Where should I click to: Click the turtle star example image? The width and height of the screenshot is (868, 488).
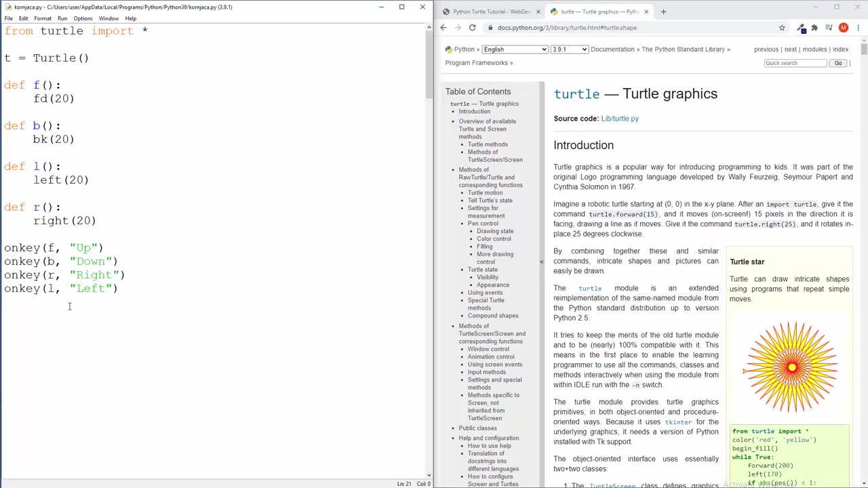[x=791, y=367]
